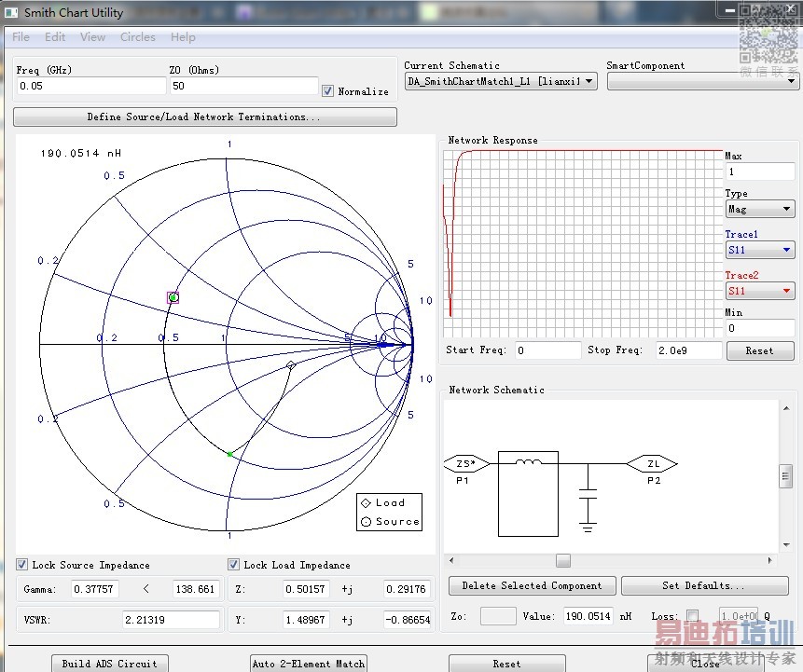This screenshot has width=803, height=672.
Task: Click the ZL load port symbol
Action: (x=651, y=463)
